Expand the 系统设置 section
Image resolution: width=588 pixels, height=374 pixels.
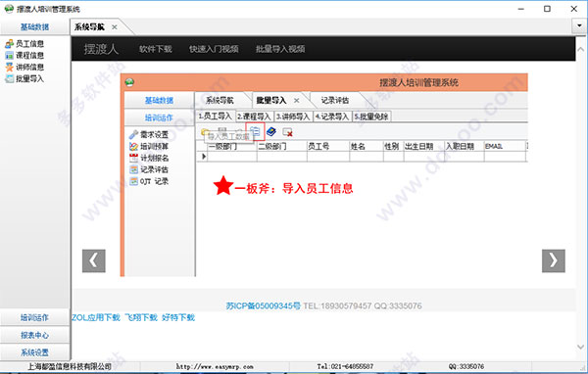pos(34,352)
